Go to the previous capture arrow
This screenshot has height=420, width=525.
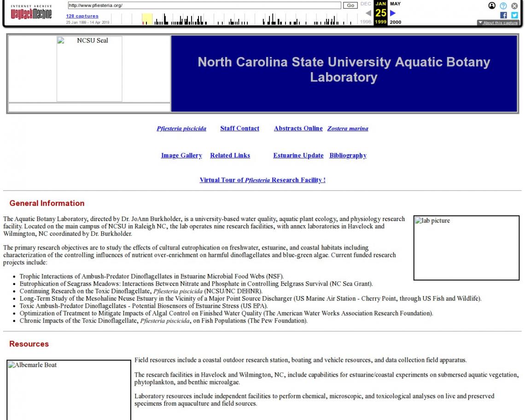point(368,13)
